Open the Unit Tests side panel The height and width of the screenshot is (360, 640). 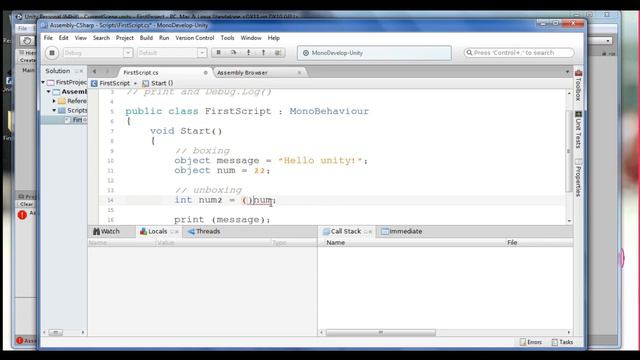click(x=578, y=130)
